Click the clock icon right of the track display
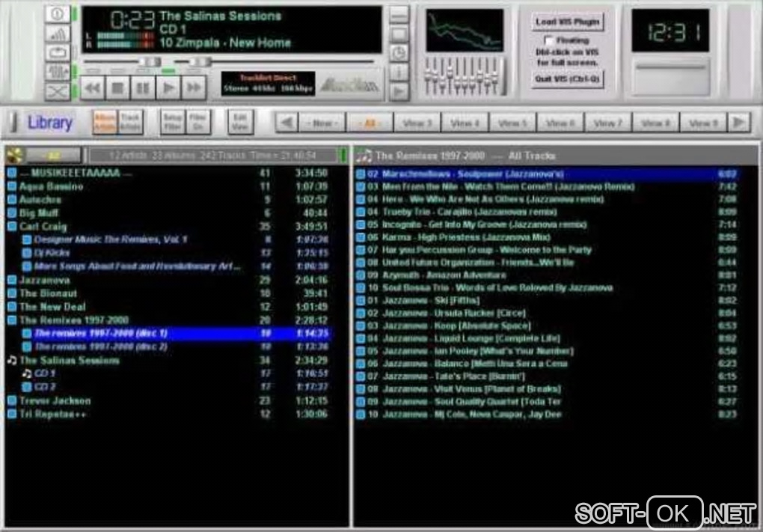This screenshot has width=763, height=532. click(x=399, y=53)
